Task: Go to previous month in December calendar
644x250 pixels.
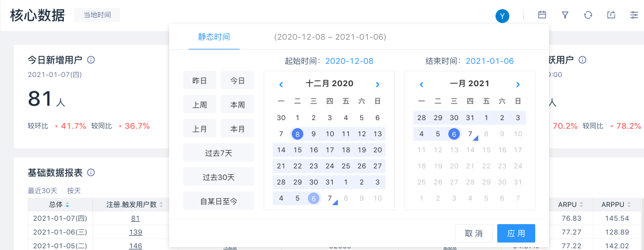Action: (x=281, y=84)
